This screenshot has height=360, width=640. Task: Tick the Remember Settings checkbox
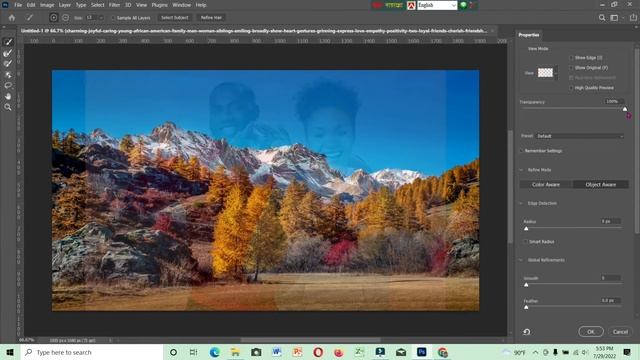point(522,151)
